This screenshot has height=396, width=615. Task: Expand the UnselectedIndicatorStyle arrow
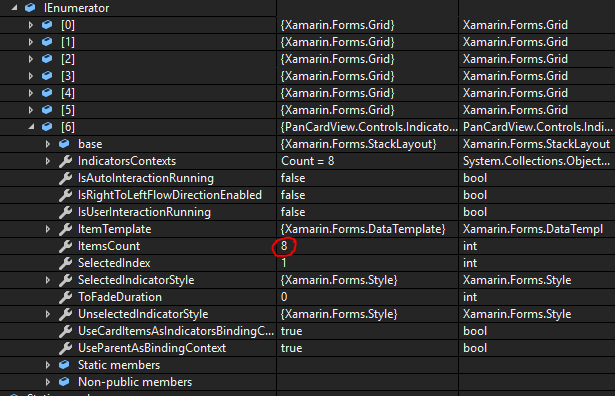coord(47,314)
